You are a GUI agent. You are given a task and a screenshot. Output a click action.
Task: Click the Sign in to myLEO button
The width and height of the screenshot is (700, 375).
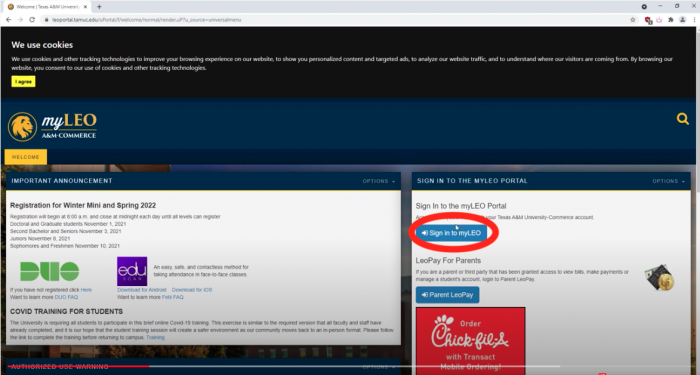point(451,233)
